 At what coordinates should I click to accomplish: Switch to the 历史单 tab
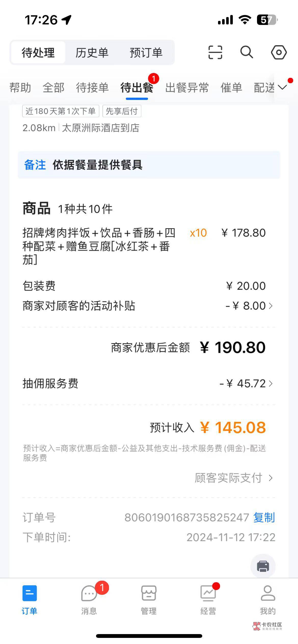pos(92,53)
